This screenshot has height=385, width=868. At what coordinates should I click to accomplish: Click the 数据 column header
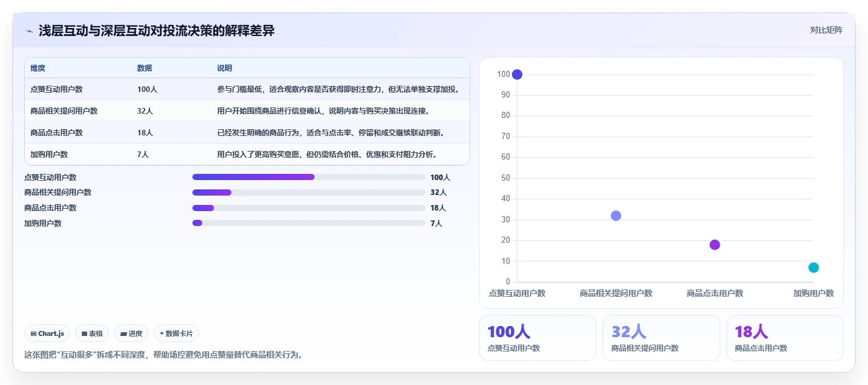coord(145,68)
